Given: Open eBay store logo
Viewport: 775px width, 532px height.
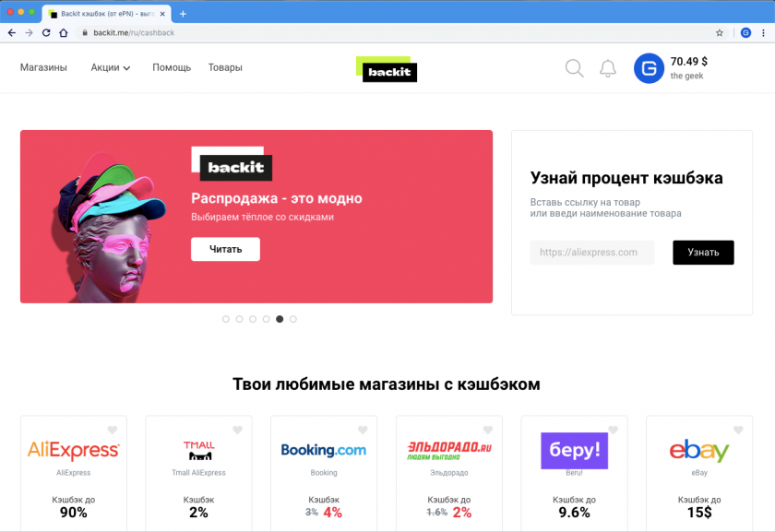Looking at the screenshot, I should [699, 450].
